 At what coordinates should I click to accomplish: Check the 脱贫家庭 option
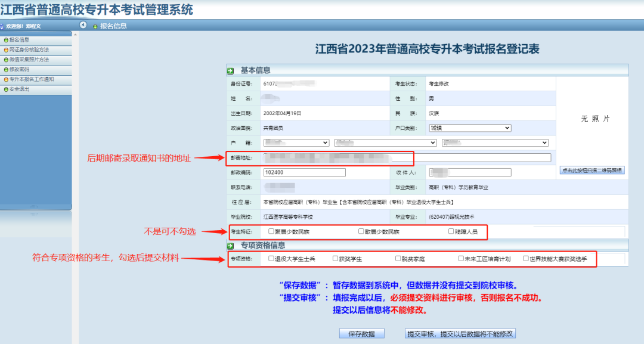(398, 259)
